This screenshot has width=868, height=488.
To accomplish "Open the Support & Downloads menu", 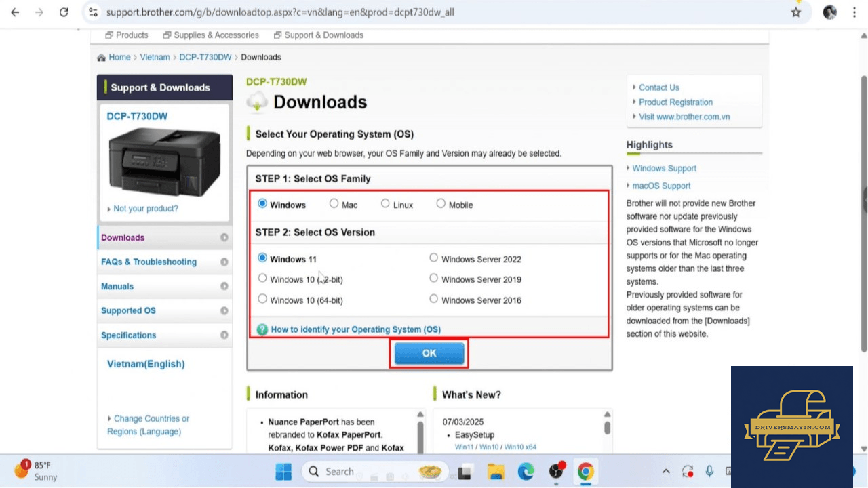I will pyautogui.click(x=319, y=35).
